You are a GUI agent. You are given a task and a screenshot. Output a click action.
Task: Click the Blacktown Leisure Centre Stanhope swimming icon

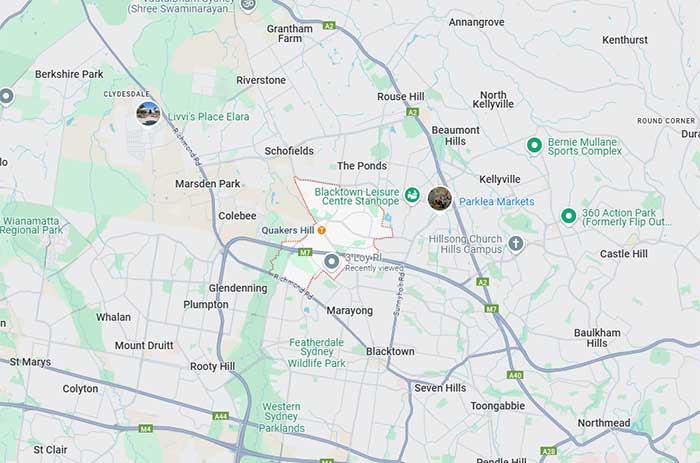click(x=412, y=195)
